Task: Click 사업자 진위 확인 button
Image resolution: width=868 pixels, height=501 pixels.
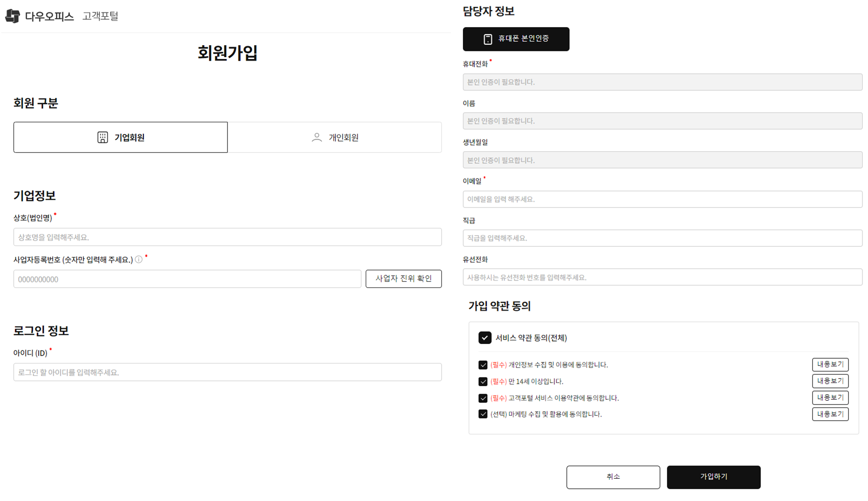Action: (x=403, y=278)
